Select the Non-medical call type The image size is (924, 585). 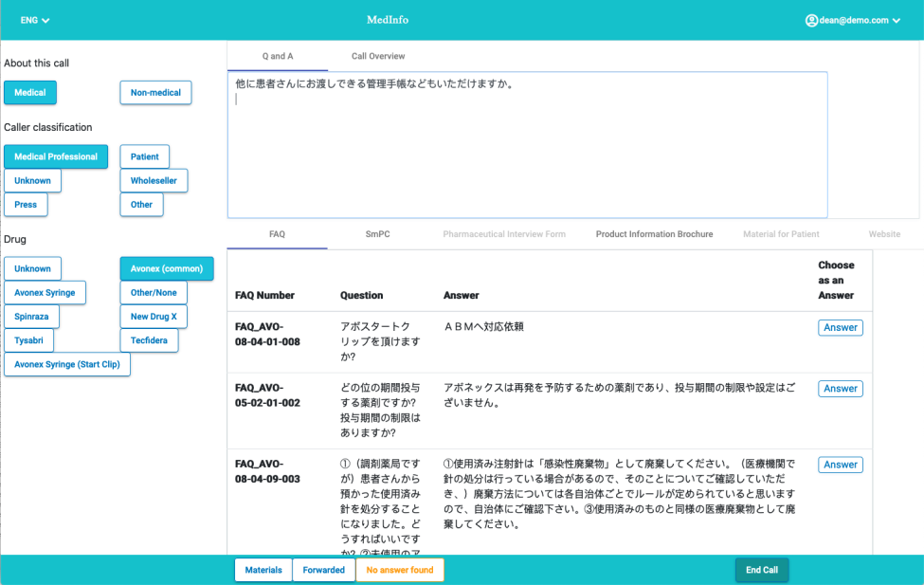[x=155, y=92]
